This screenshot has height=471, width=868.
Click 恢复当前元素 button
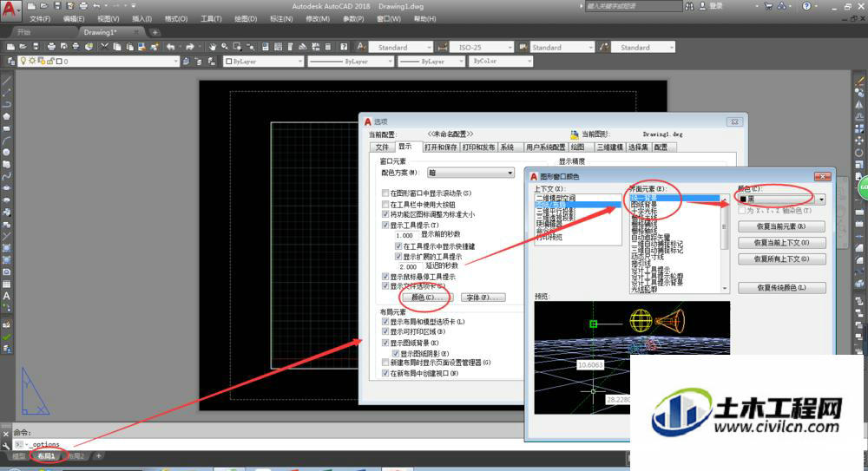coord(782,226)
